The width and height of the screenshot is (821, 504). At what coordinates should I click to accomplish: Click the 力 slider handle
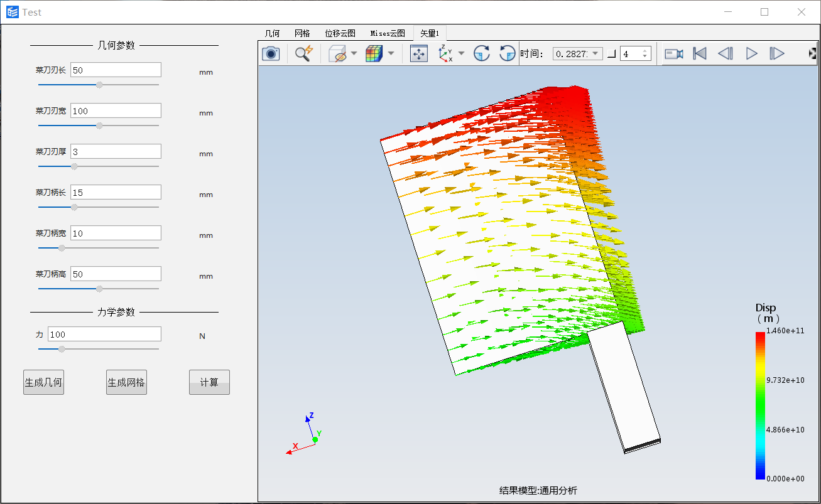(x=62, y=349)
